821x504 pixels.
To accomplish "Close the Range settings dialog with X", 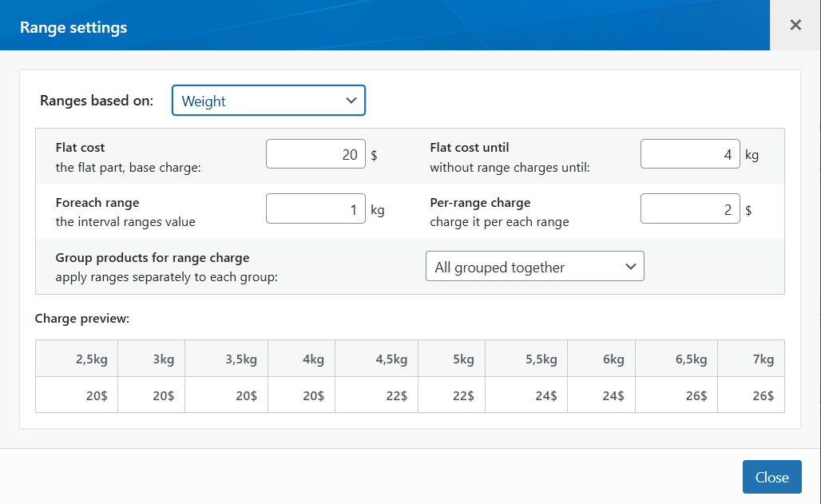I will [x=795, y=25].
